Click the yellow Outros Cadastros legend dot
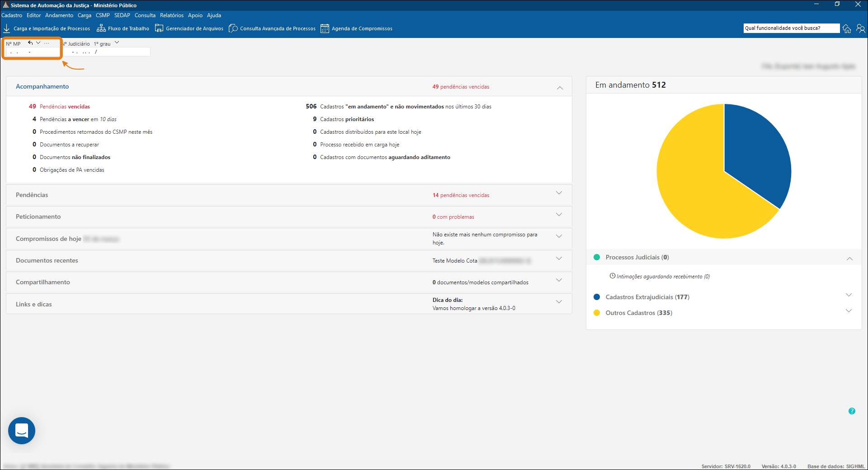Screen dimensions: 868x470 pos(597,313)
